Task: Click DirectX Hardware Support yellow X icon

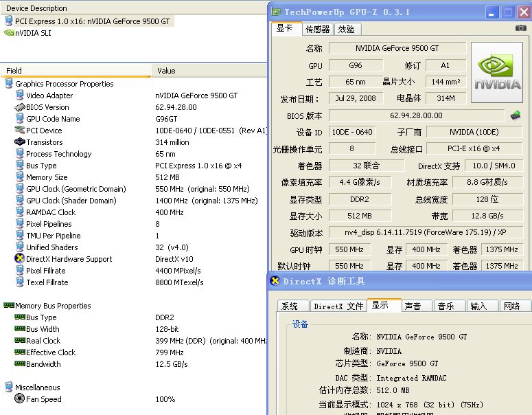Action: pyautogui.click(x=20, y=258)
